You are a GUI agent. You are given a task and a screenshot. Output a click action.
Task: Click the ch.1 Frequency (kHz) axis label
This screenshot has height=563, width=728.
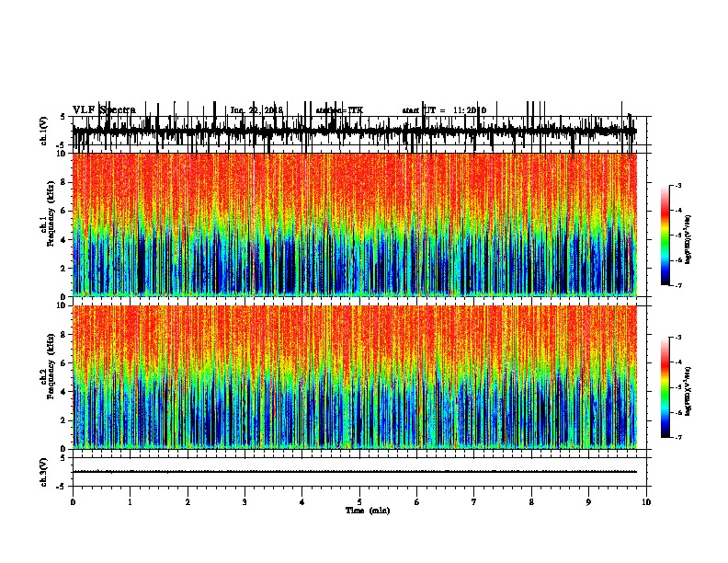(49, 212)
